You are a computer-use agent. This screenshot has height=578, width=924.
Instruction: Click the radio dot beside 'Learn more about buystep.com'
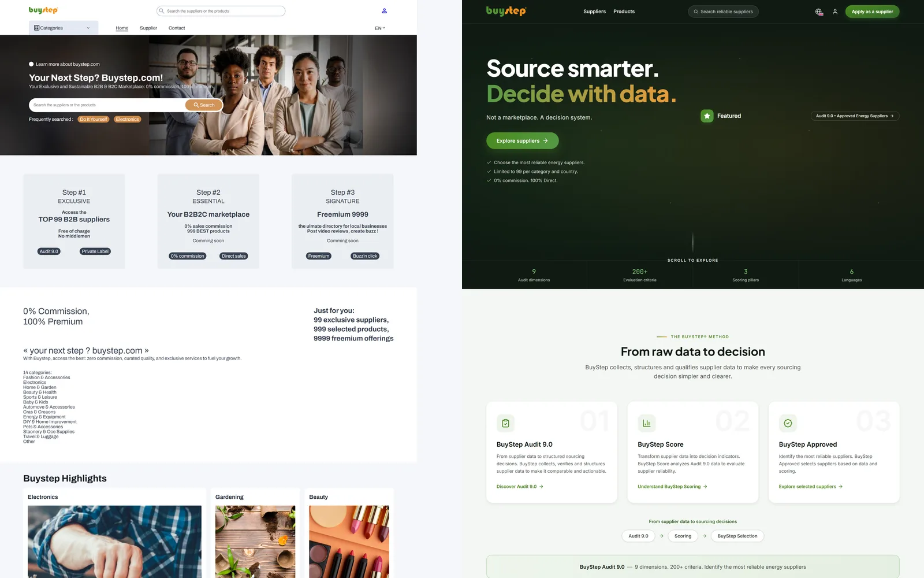(x=31, y=64)
